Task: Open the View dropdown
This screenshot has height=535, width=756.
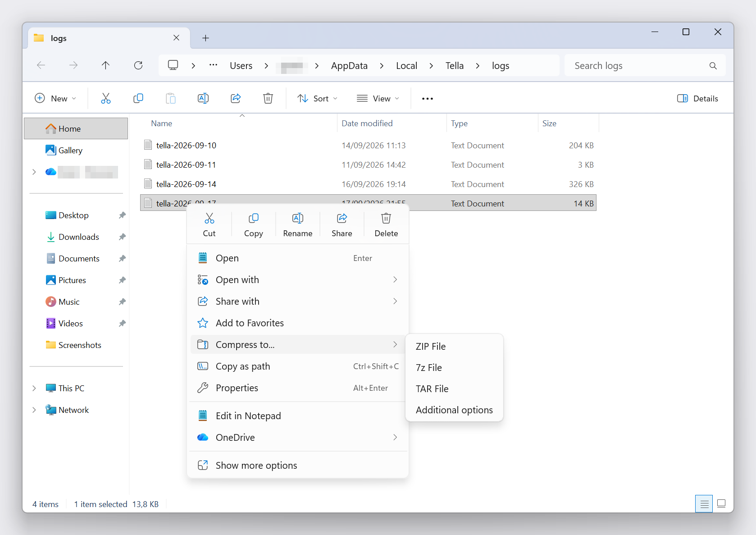Action: pyautogui.click(x=378, y=99)
